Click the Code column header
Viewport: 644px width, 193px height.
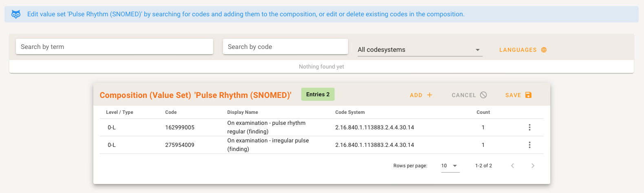click(171, 112)
